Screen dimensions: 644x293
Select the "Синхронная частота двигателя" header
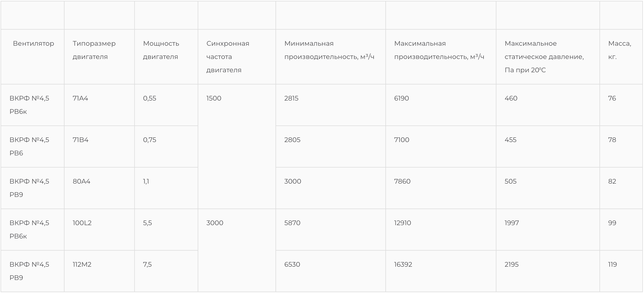[228, 57]
